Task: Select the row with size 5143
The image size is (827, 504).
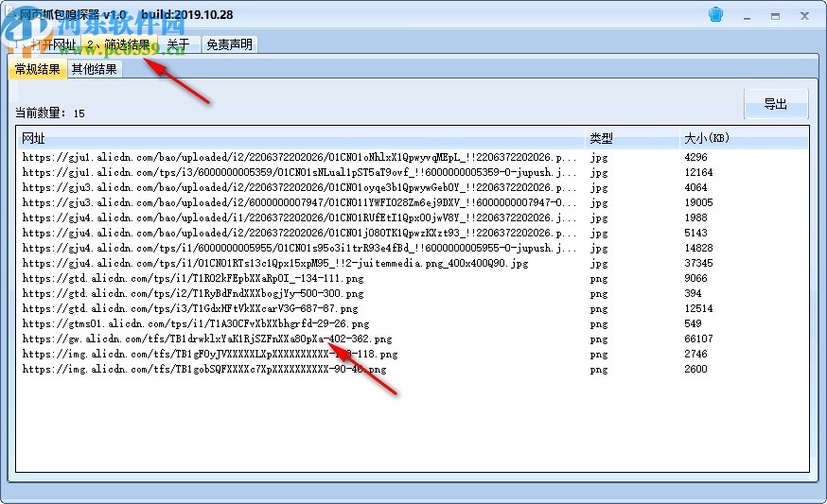Action: point(412,233)
